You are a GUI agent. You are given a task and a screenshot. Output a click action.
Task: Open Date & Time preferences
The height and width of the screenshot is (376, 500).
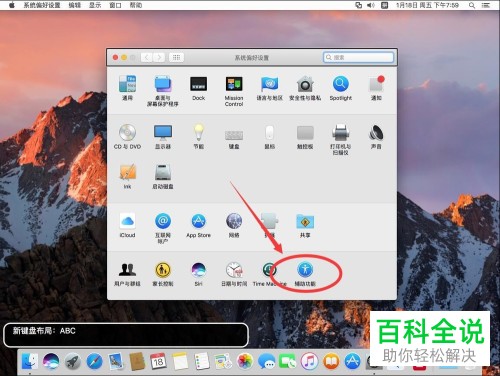(x=234, y=274)
